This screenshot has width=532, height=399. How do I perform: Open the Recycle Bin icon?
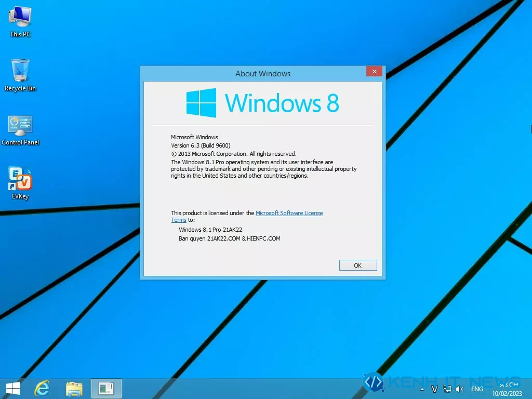tap(20, 75)
